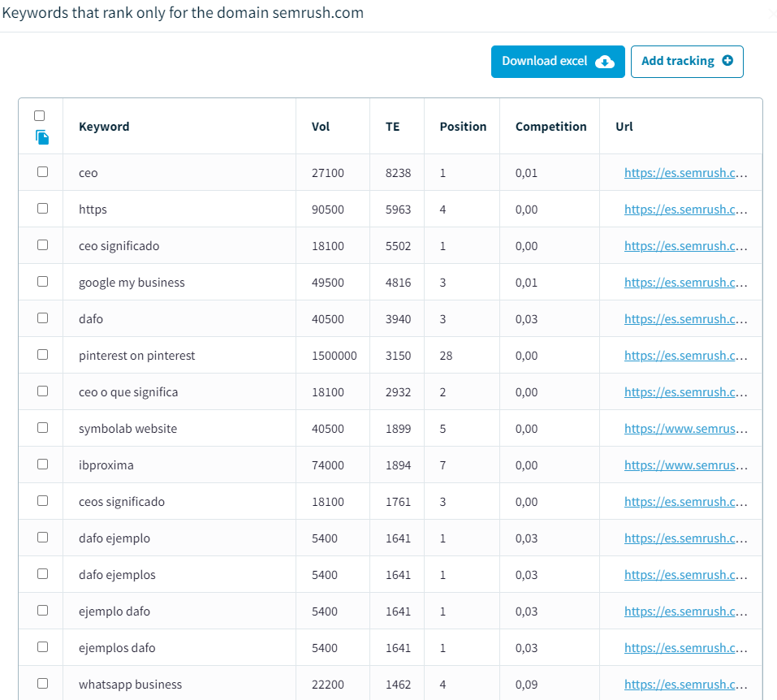
Task: Click the Competition column header
Action: point(550,127)
